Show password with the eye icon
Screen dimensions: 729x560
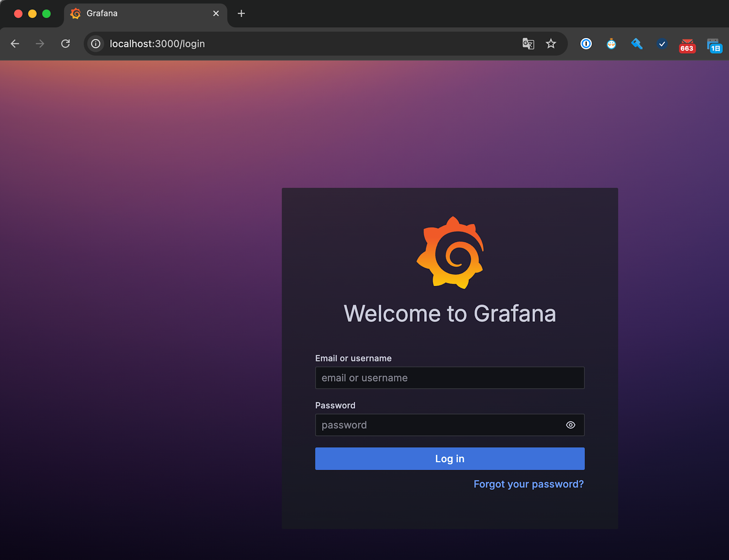570,425
